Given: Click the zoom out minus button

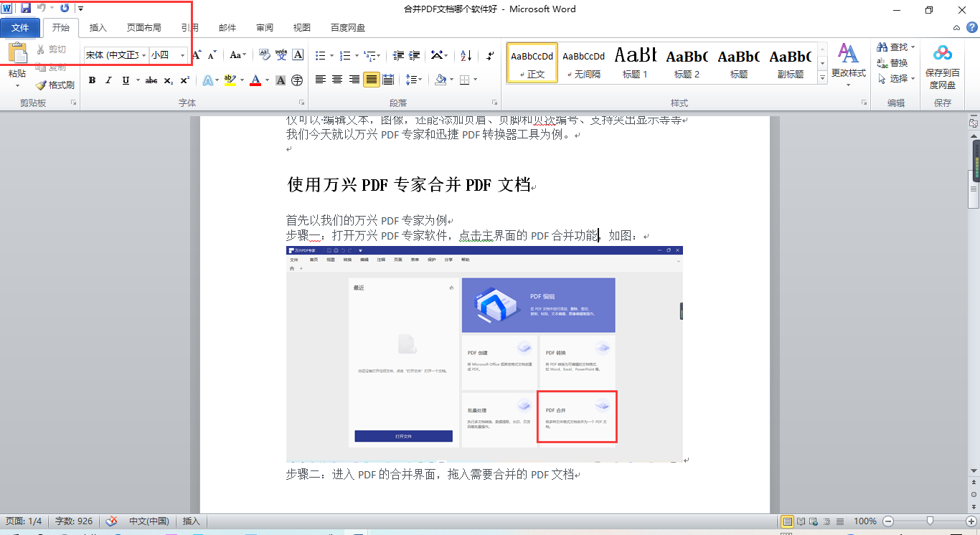Looking at the screenshot, I should click(888, 521).
